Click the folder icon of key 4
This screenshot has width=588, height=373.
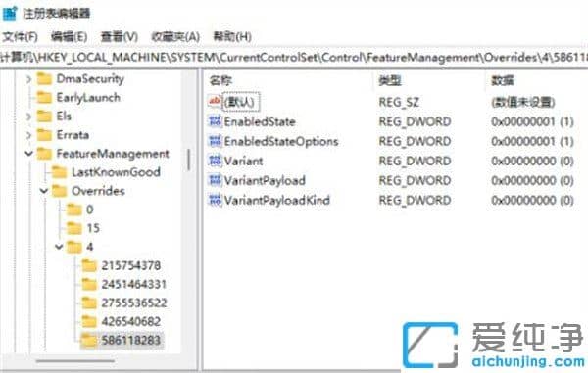pyautogui.click(x=74, y=247)
